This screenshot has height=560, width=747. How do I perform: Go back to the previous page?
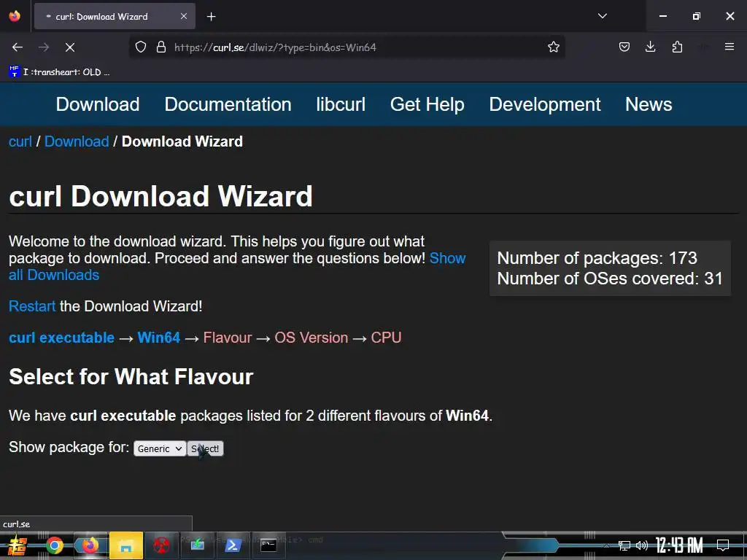tap(18, 47)
